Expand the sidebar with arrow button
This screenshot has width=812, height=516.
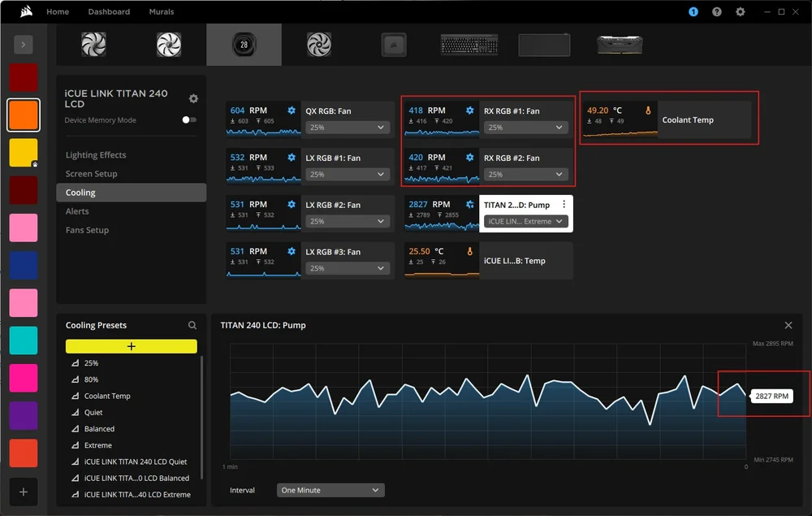[x=23, y=45]
